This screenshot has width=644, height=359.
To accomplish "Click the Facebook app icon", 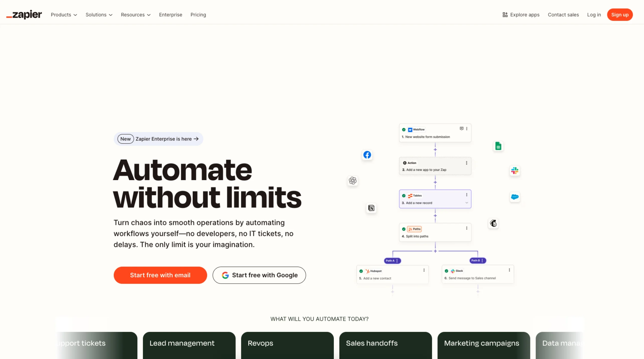I will pos(367,155).
